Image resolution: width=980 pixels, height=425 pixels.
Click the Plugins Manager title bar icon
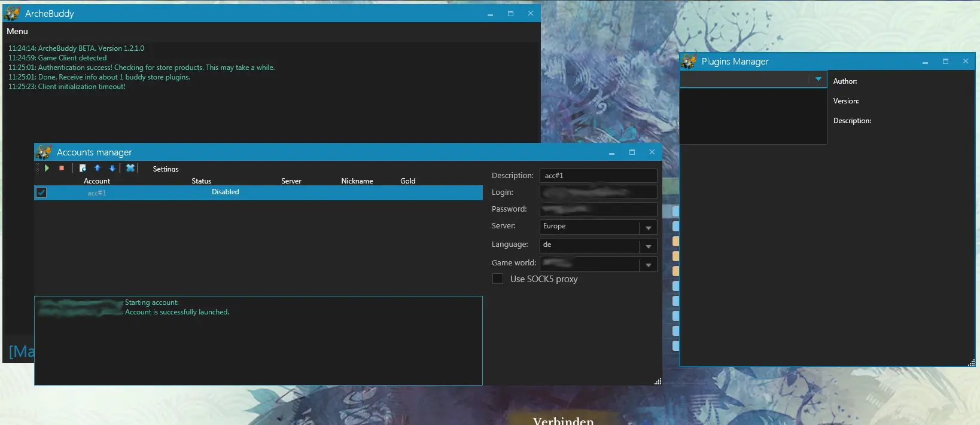click(x=689, y=61)
